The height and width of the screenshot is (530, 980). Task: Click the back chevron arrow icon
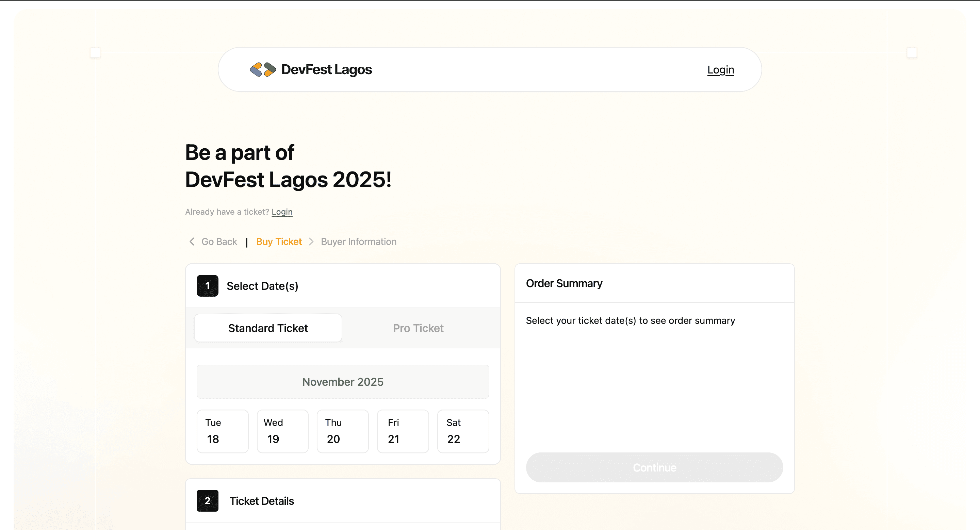click(192, 242)
